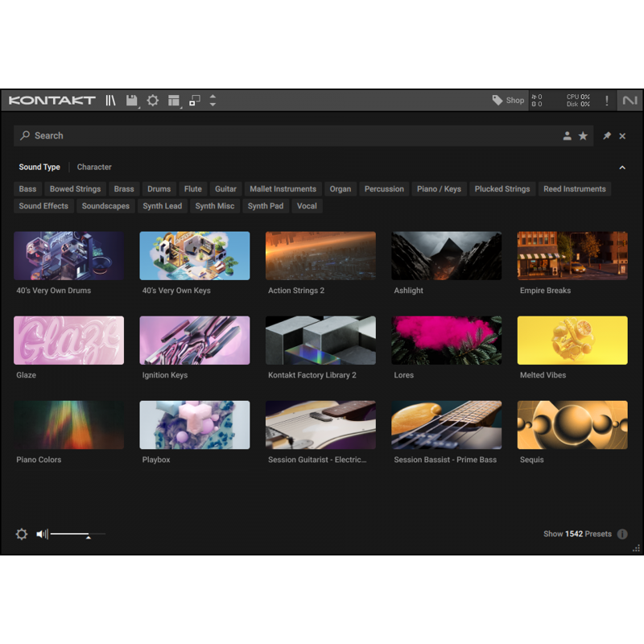Click the exclamation warning icon
The width and height of the screenshot is (644, 644).
pos(607,100)
